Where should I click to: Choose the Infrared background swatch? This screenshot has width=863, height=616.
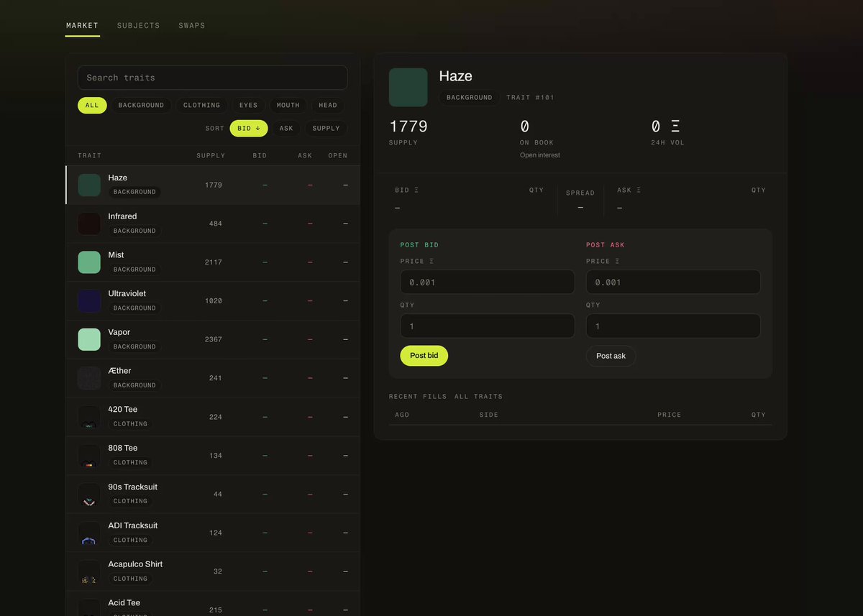pos(89,224)
